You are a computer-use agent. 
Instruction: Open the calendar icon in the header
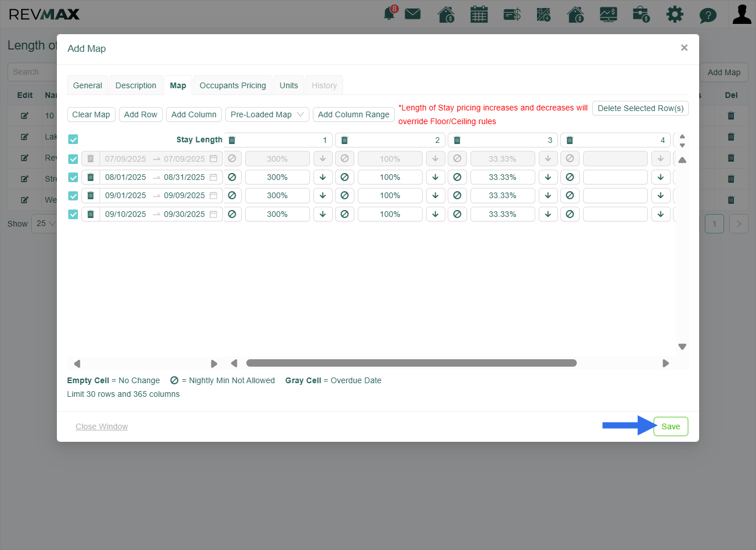(x=479, y=14)
